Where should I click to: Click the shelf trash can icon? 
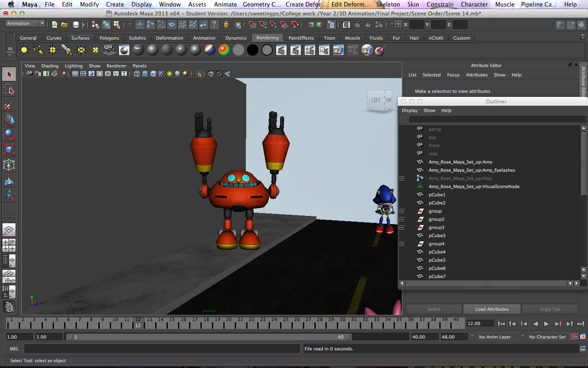pyautogui.click(x=583, y=37)
